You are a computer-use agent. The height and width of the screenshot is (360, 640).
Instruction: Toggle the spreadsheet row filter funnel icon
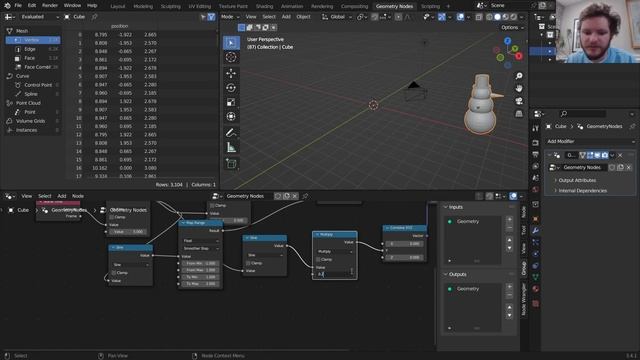[211, 17]
